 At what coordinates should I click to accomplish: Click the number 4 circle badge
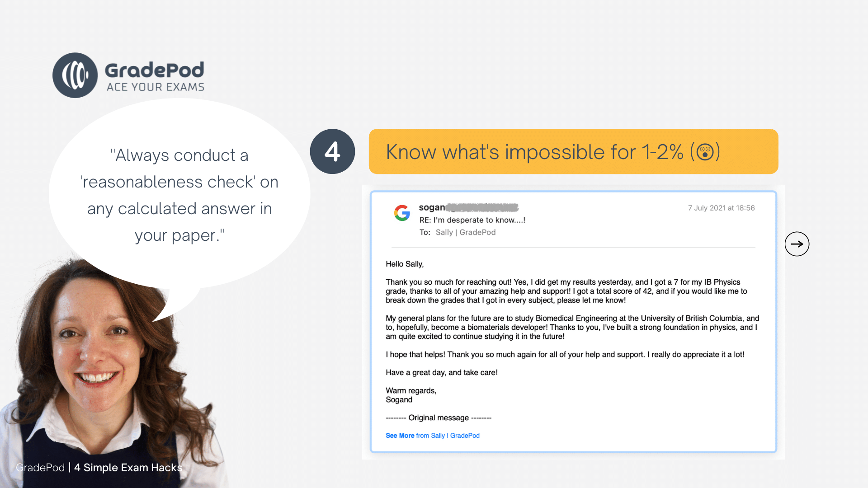pos(332,151)
